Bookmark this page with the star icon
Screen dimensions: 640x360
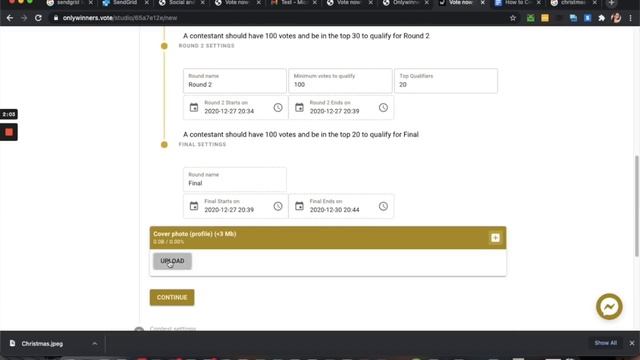point(513,18)
